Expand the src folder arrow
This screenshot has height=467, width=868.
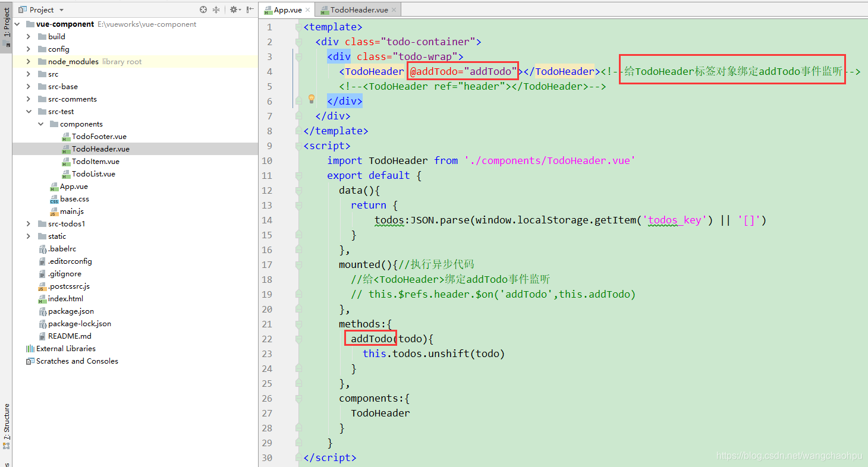tap(29, 74)
